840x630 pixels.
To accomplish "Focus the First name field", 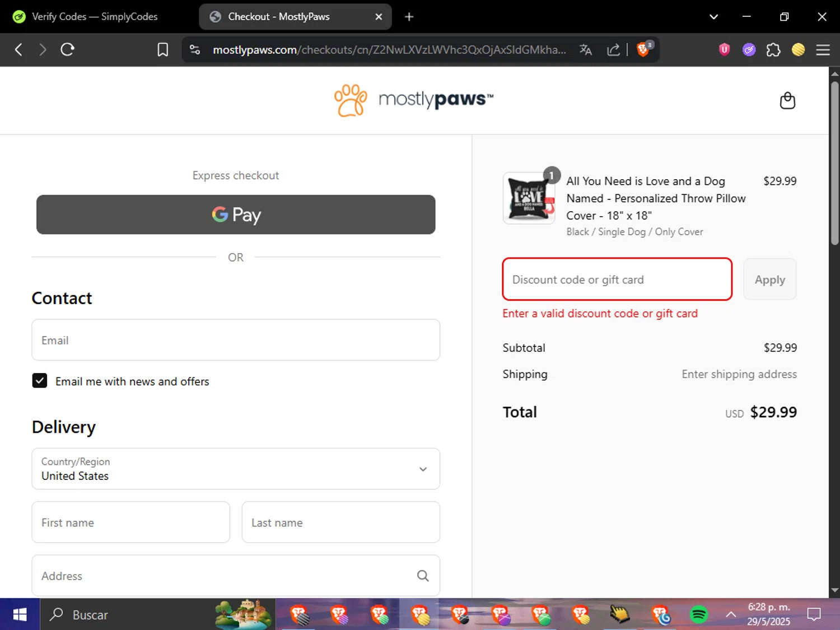I will coord(130,522).
